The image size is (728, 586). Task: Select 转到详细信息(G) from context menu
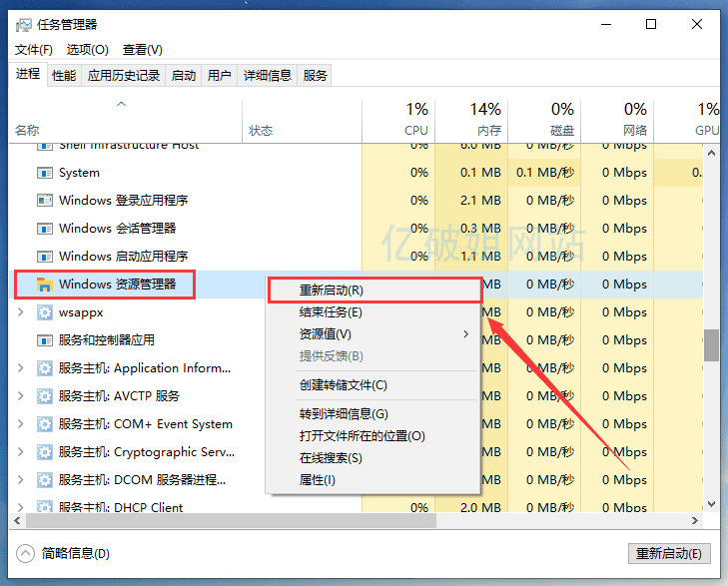click(x=374, y=414)
